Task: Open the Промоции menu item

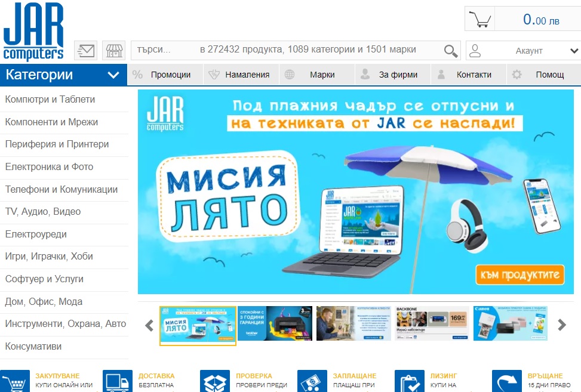Action: [165, 75]
